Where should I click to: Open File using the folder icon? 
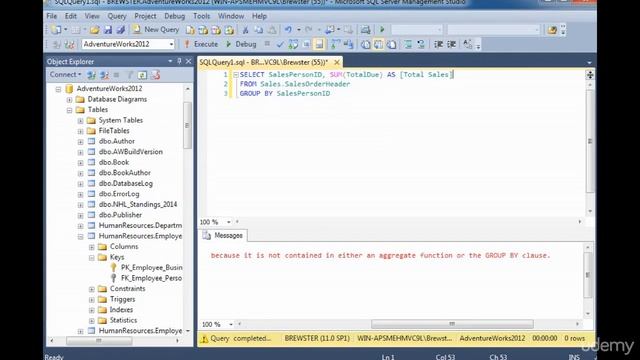click(x=95, y=30)
